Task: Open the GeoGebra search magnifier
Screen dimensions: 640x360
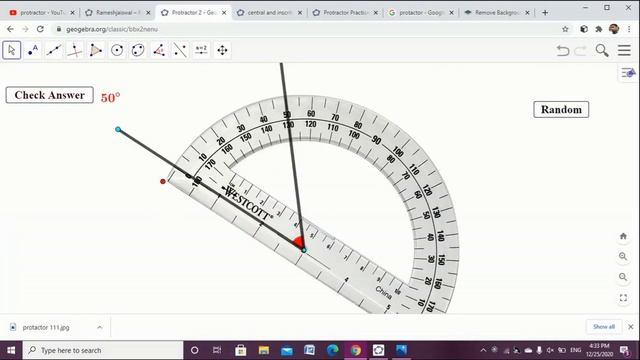Action: pyautogui.click(x=602, y=50)
